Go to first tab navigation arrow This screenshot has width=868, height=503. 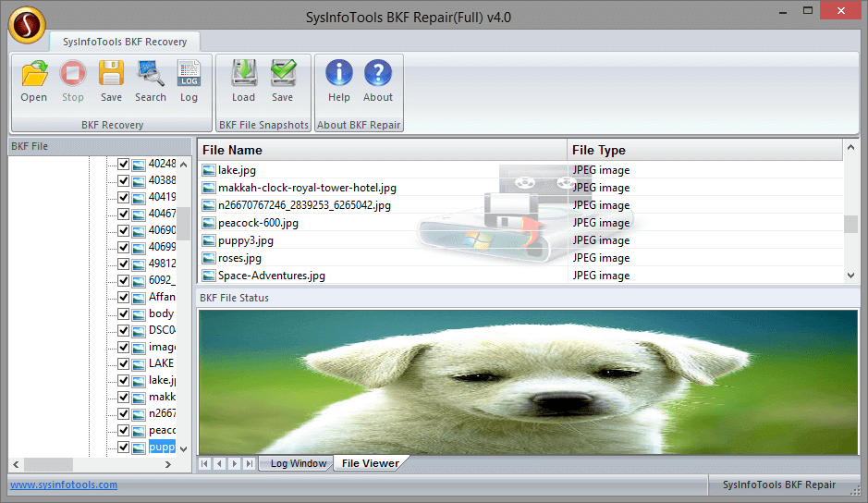205,463
